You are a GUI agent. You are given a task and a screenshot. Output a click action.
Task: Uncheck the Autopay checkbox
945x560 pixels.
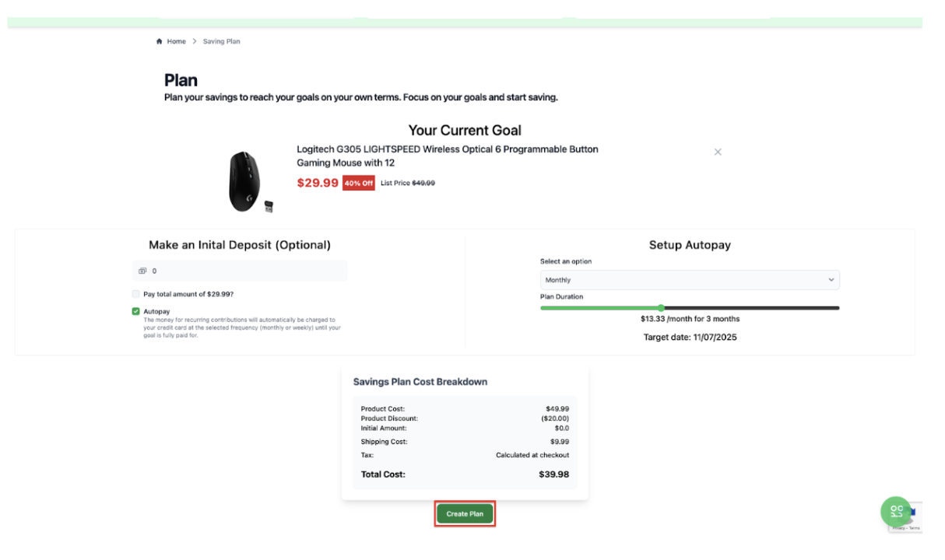point(136,311)
